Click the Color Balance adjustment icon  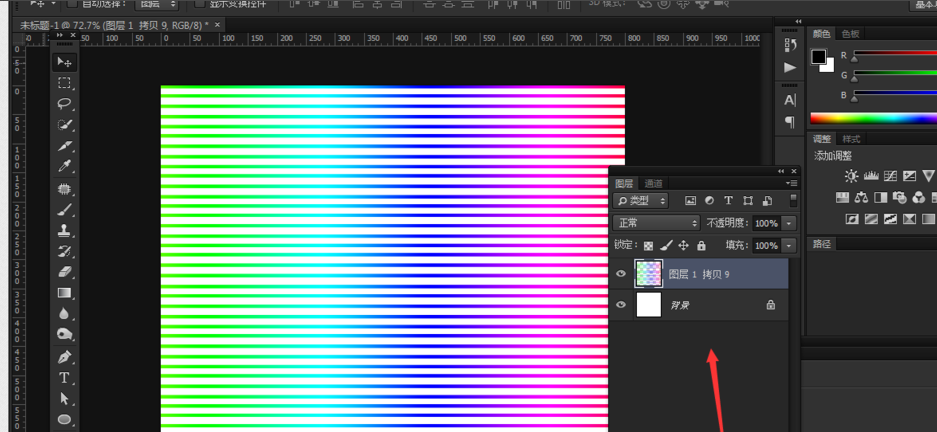(861, 197)
